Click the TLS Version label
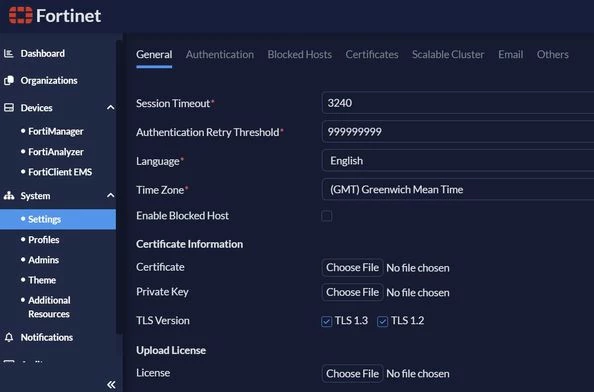The height and width of the screenshot is (392, 594). [x=163, y=320]
